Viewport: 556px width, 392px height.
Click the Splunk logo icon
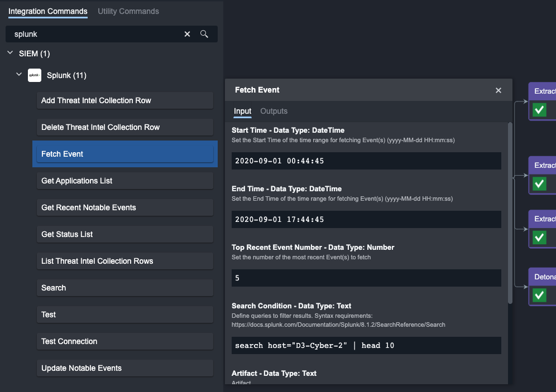tap(35, 75)
